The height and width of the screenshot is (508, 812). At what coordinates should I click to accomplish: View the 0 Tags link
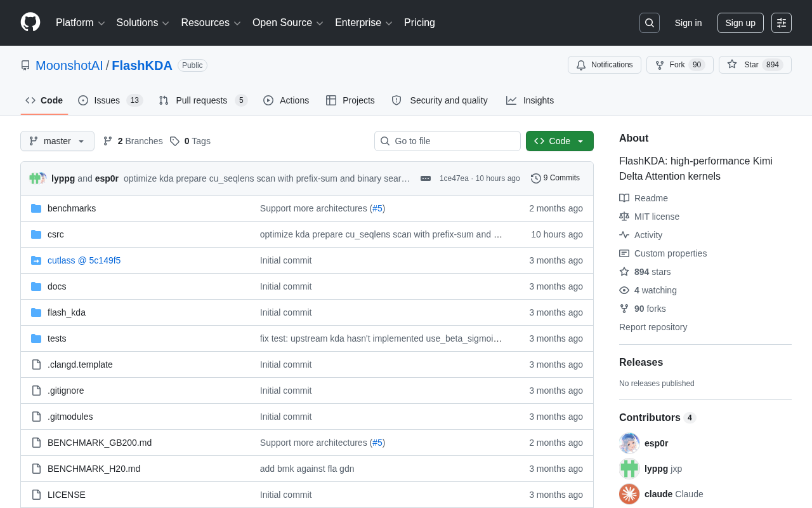190,141
